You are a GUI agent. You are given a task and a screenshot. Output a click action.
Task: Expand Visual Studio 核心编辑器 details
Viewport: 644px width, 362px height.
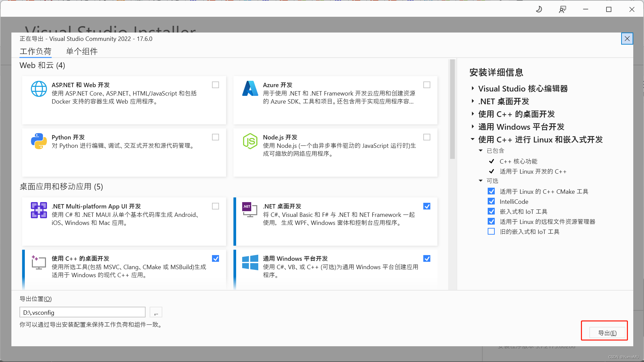click(473, 88)
